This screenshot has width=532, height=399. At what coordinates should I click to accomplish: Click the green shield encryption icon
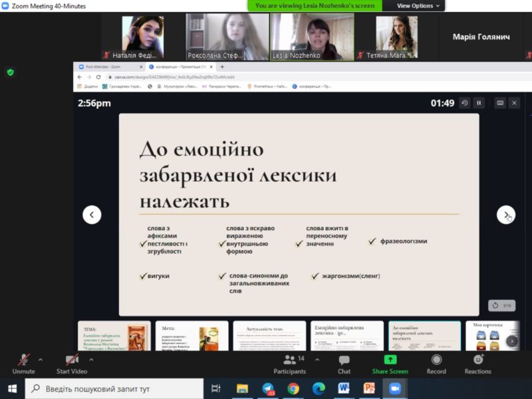coord(10,72)
